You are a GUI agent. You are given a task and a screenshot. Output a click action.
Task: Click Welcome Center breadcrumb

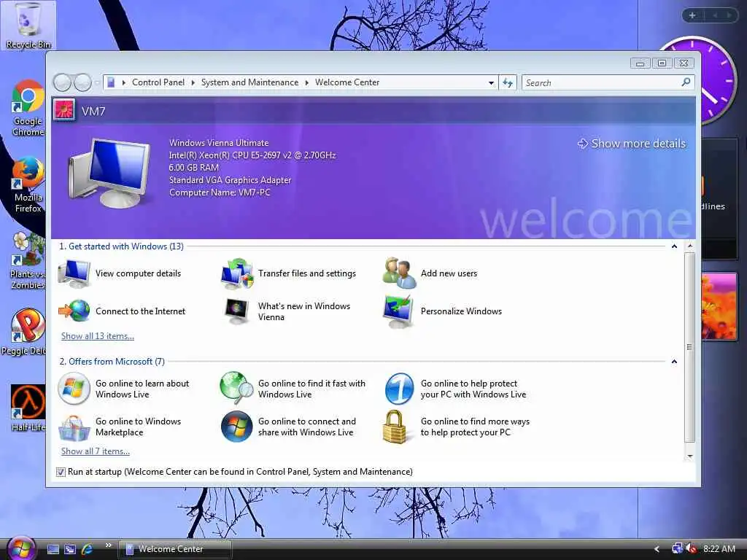click(x=347, y=82)
